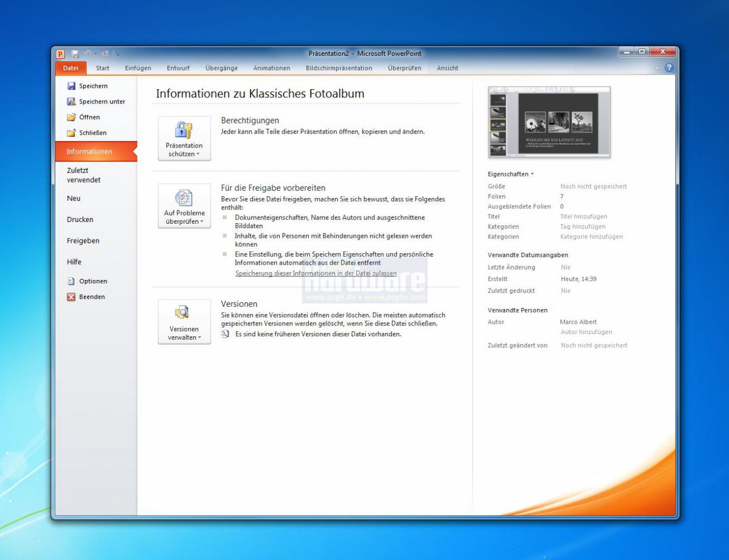Open the quick access toolbar customize arrow
This screenshot has height=560, width=729.
tap(117, 54)
